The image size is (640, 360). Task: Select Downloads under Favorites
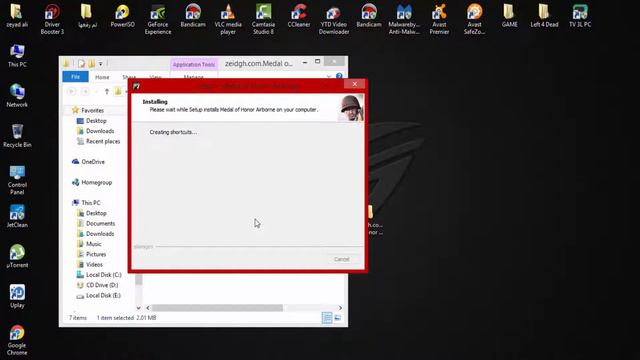[x=96, y=131]
